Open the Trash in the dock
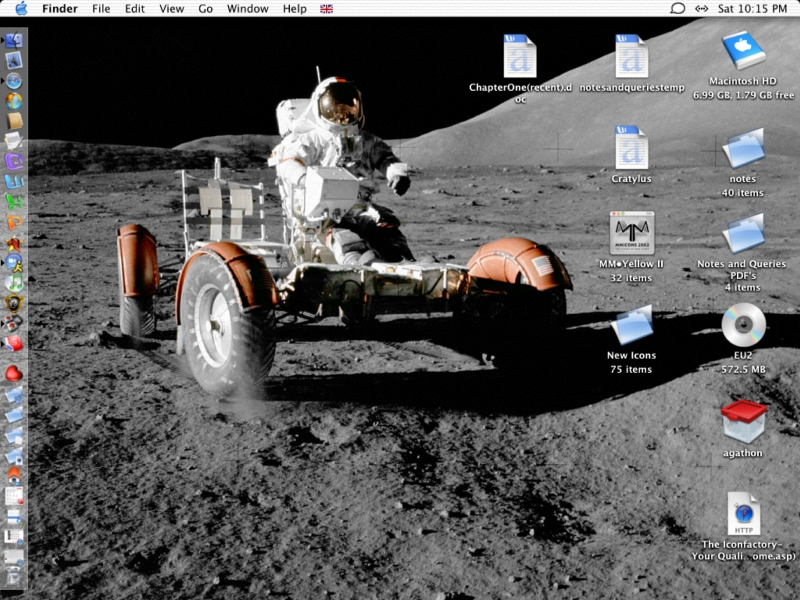This screenshot has width=800, height=600. point(14,577)
